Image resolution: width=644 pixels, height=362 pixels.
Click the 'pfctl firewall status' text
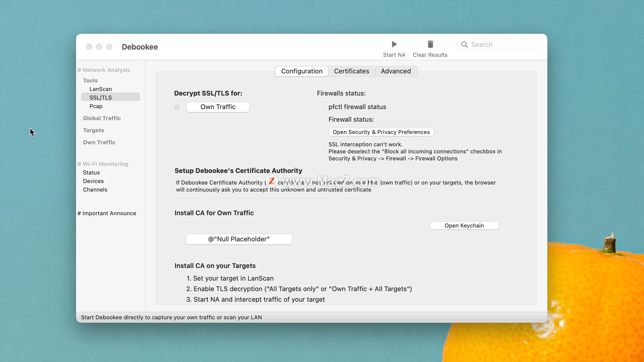coord(357,107)
